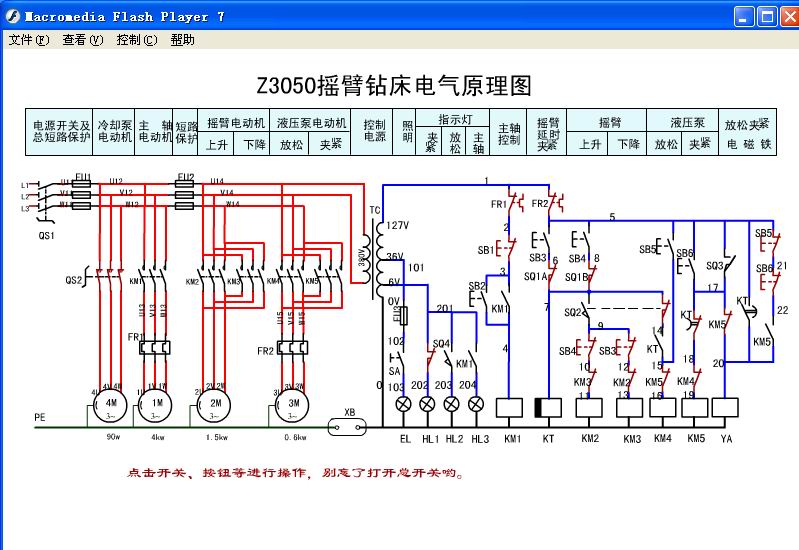
Task: Click the KT time relay coil
Action: [x=548, y=407]
